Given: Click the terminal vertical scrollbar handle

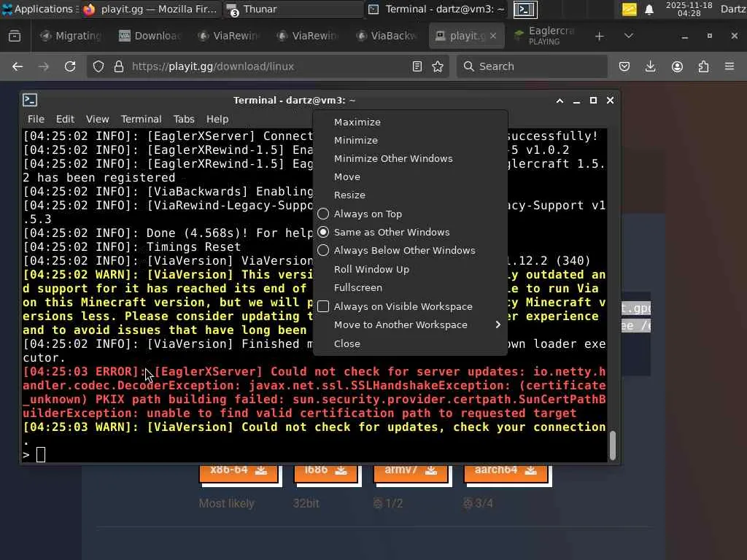Looking at the screenshot, I should click(613, 445).
